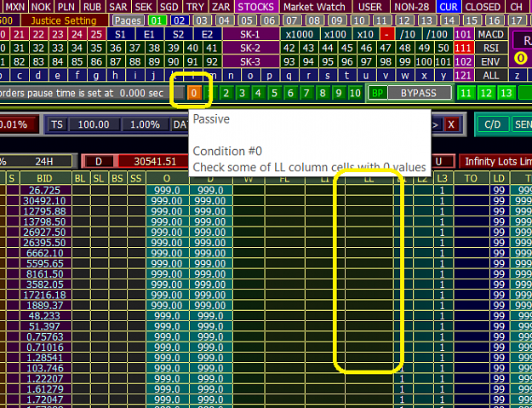Toggle the ENV indicator button
Viewport: 532px width, 408px height.
coord(490,61)
